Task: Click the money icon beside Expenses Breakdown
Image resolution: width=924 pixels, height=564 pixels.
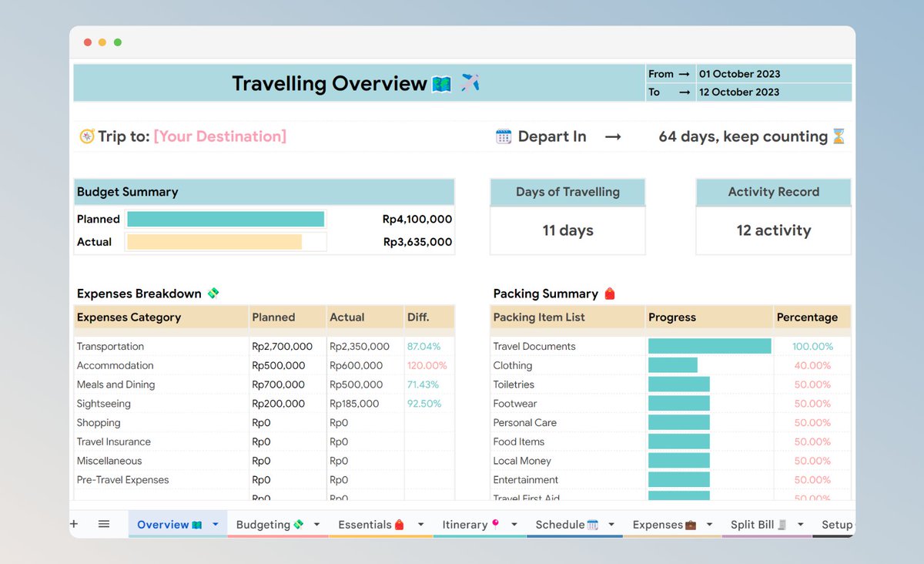Action: pyautogui.click(x=213, y=293)
